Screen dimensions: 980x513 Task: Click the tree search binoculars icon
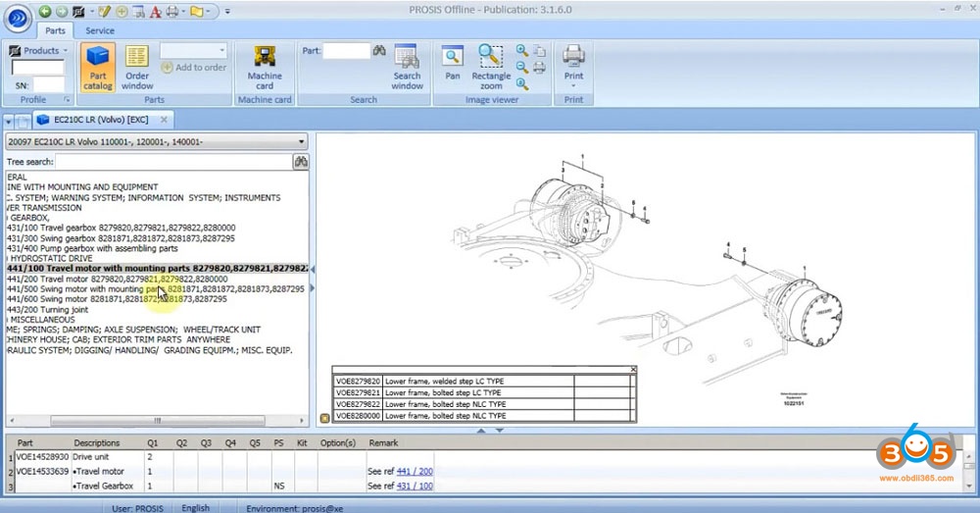pos(301,162)
